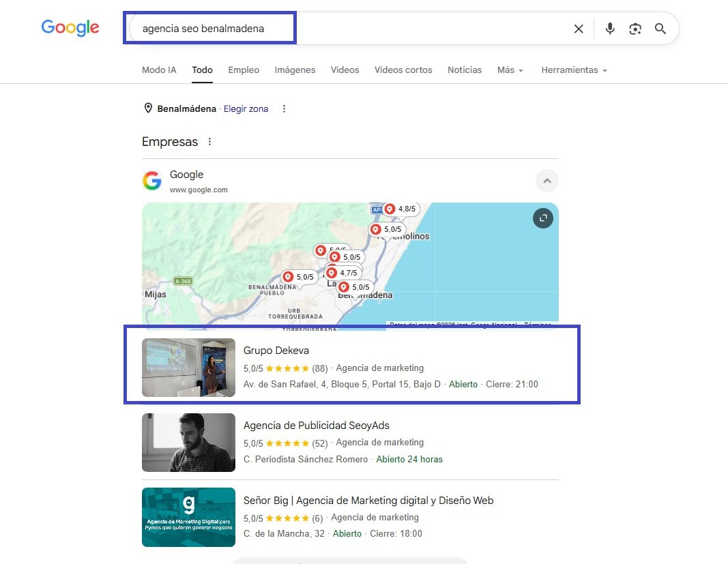
Task: Switch to the Noticias tab
Action: point(465,70)
